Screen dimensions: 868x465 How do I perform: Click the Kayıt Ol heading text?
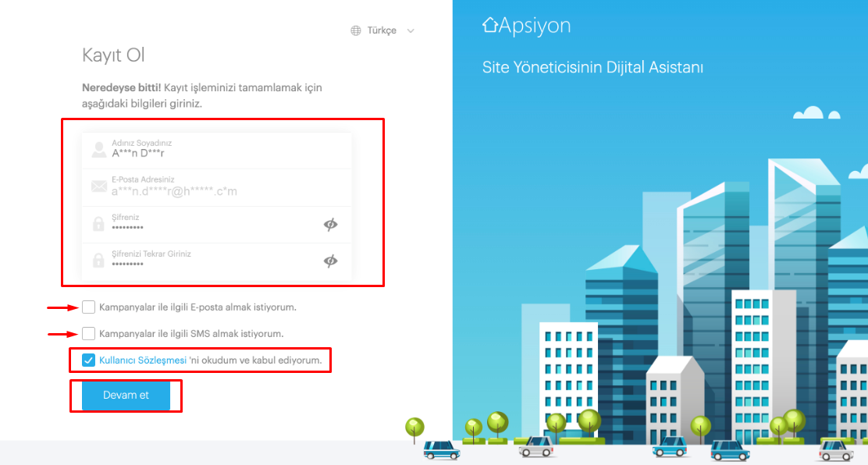[x=113, y=55]
